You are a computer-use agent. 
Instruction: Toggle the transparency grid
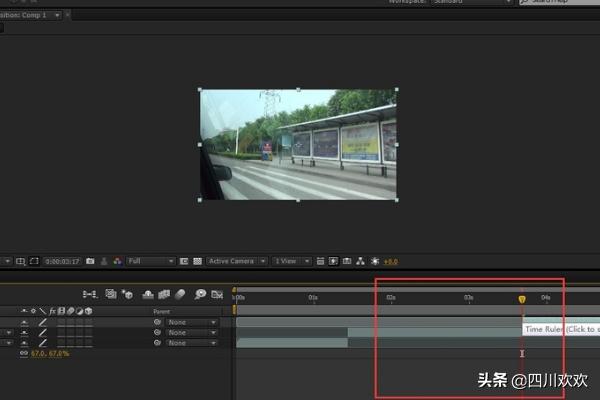pos(197,261)
